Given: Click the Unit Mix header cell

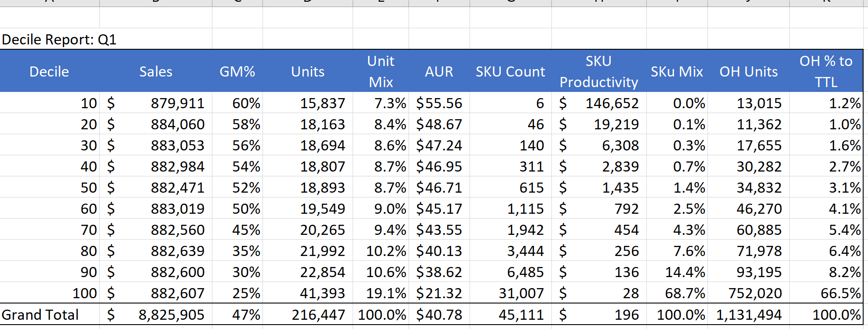Looking at the screenshot, I should point(381,71).
